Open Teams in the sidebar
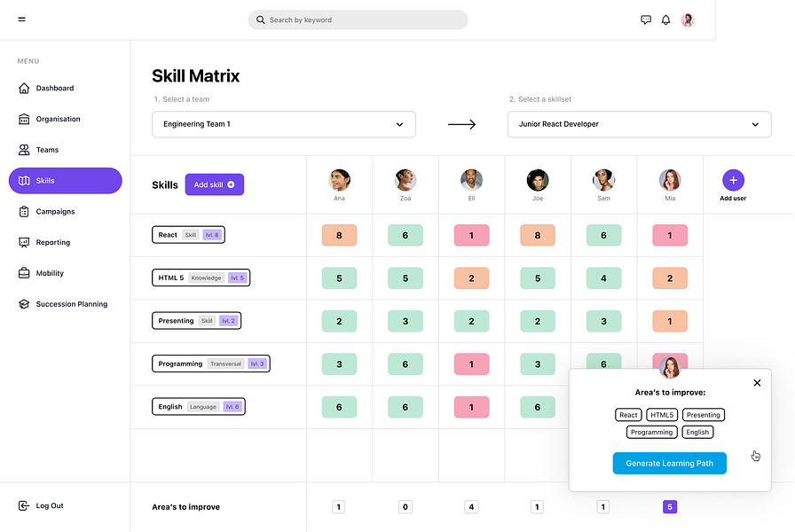 (47, 150)
